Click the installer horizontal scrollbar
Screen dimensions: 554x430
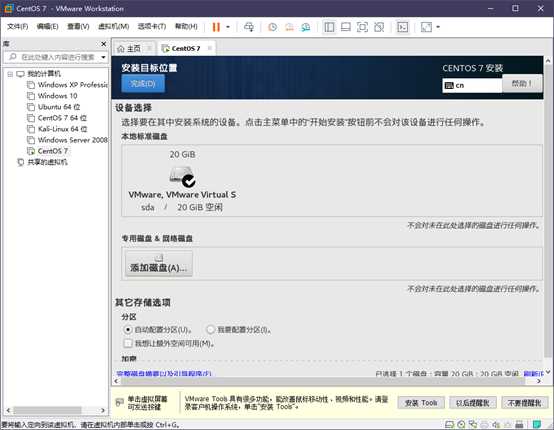[x=323, y=381]
